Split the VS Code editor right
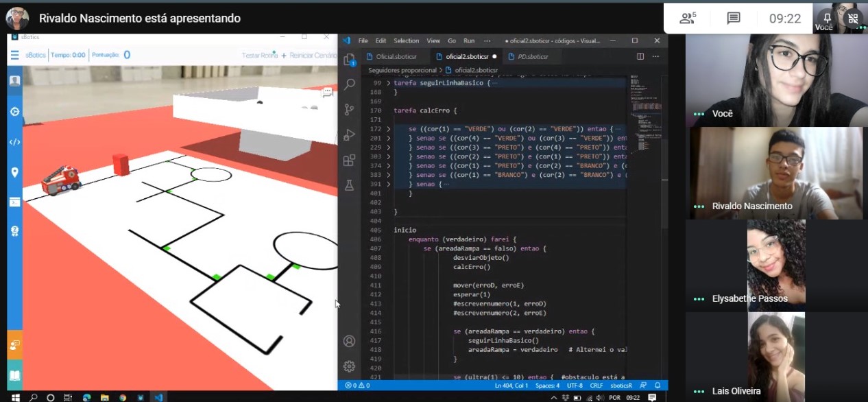This screenshot has height=402, width=868. [x=640, y=56]
